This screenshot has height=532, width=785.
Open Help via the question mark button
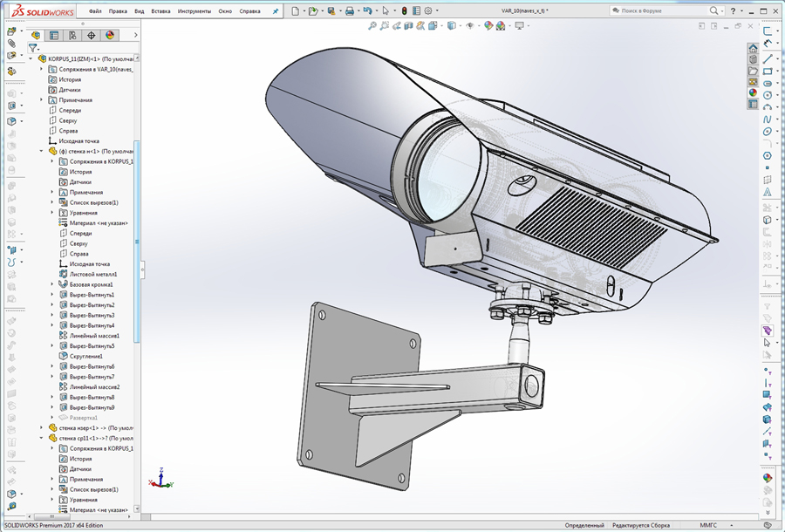734,10
